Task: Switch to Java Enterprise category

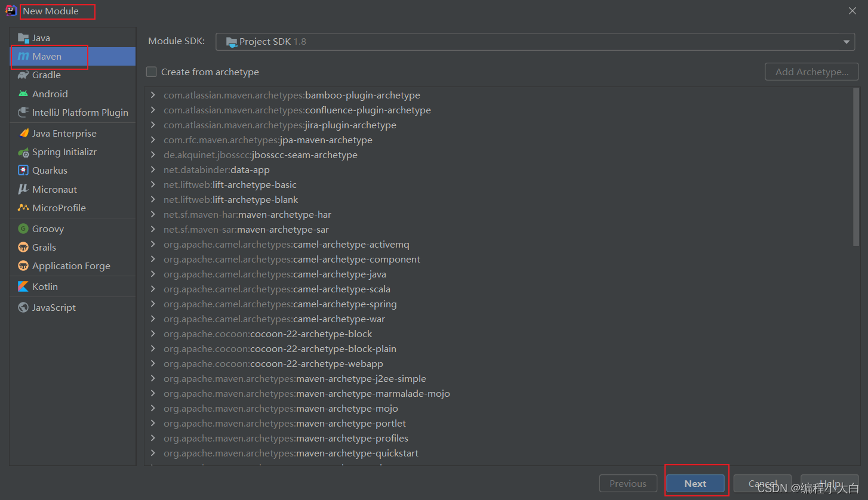Action: pos(73,133)
